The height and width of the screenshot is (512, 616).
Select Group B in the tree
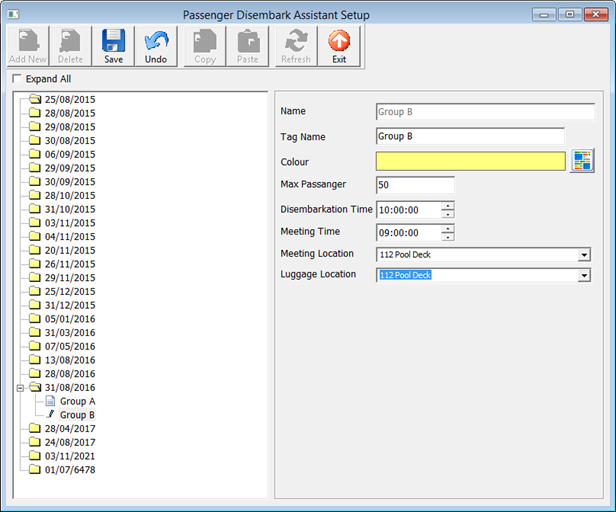tap(77, 415)
